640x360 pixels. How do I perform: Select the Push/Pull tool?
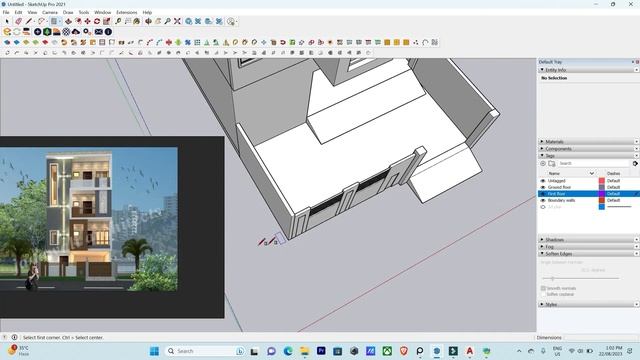click(69, 21)
